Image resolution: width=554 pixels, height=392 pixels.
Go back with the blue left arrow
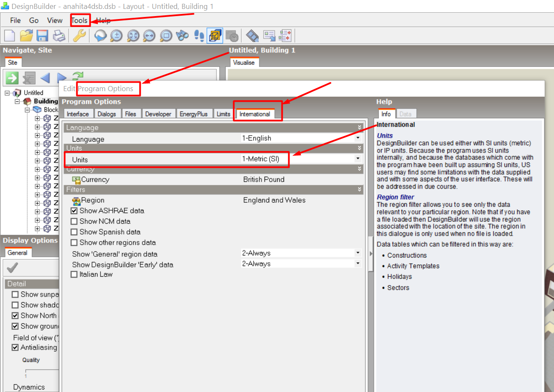45,78
